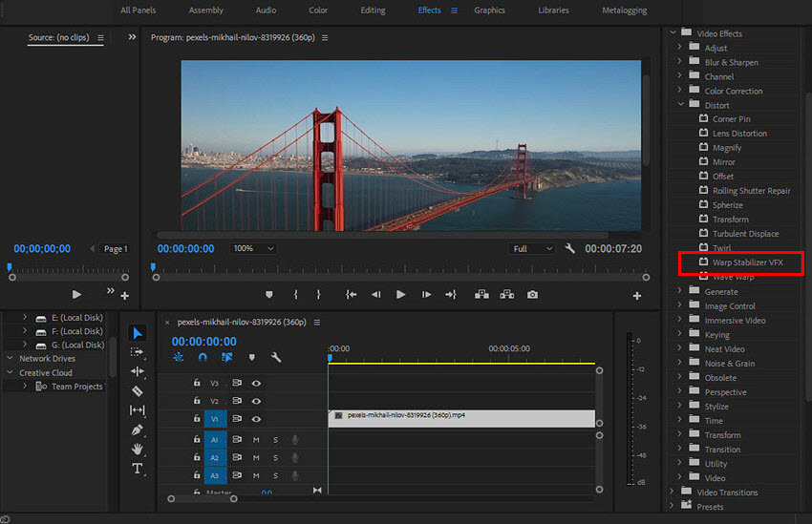Select the clip pexels-mikhail-nilov-8319926 in timeline
Screen dimensions: 812x524
pos(461,418)
